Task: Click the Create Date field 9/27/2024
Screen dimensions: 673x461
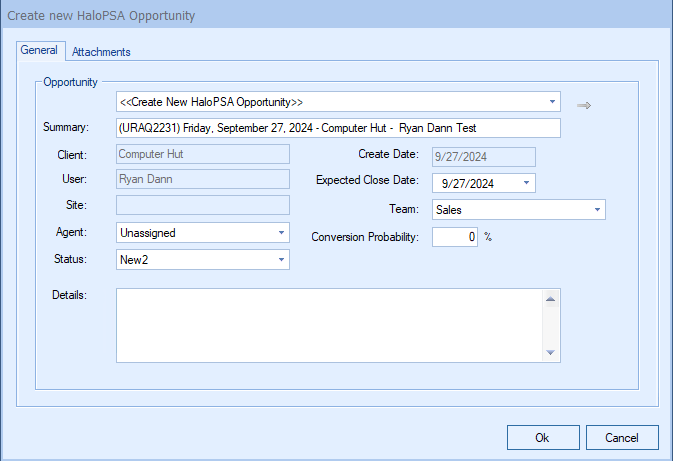Action: (x=484, y=157)
